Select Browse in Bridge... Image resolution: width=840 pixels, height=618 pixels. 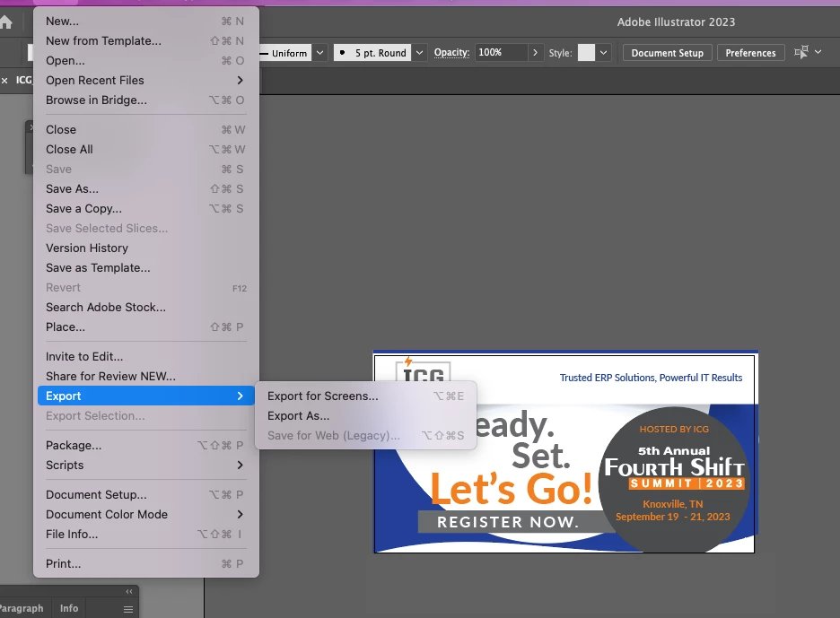145,100
